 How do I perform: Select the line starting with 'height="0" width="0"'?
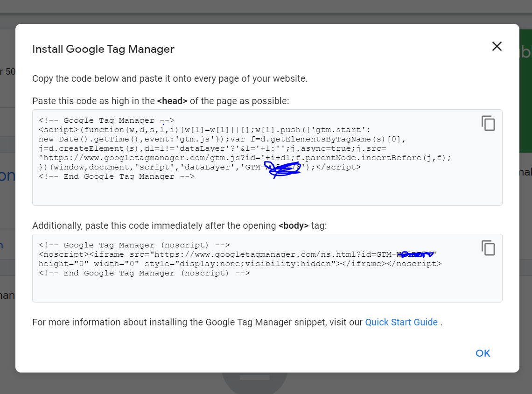(x=240, y=264)
